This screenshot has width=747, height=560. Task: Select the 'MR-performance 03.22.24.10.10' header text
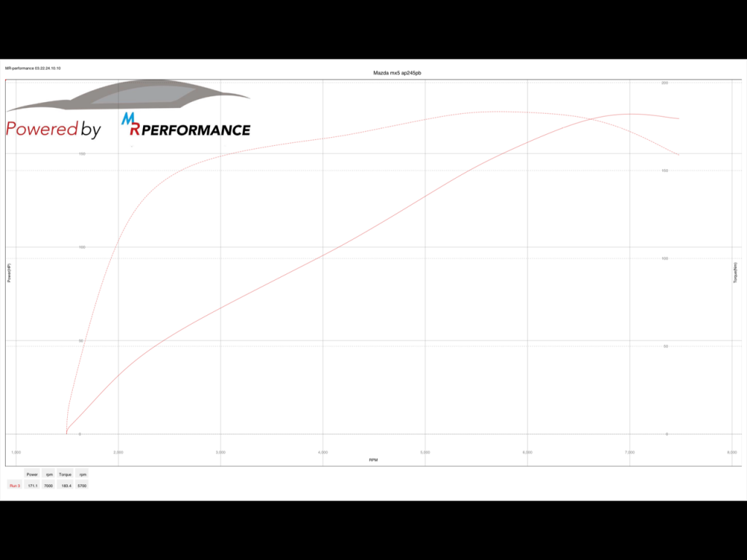[33, 68]
